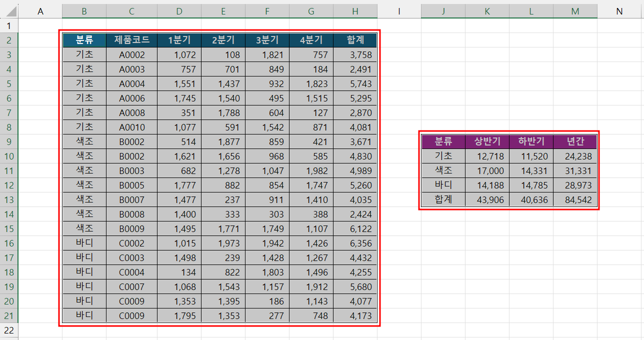
Task: Click the 4분기 header cell
Action: pyautogui.click(x=311, y=40)
